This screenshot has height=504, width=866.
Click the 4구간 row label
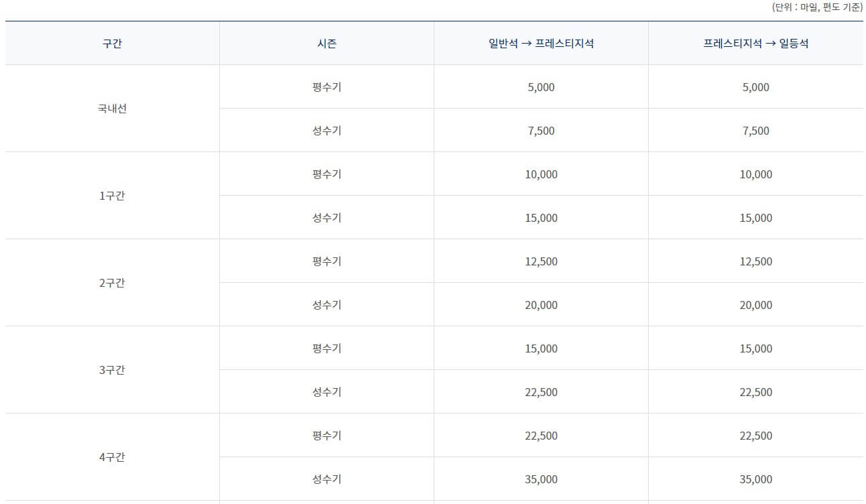point(112,457)
